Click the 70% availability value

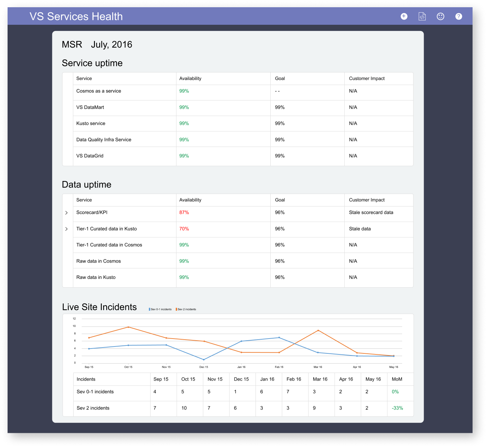point(184,228)
